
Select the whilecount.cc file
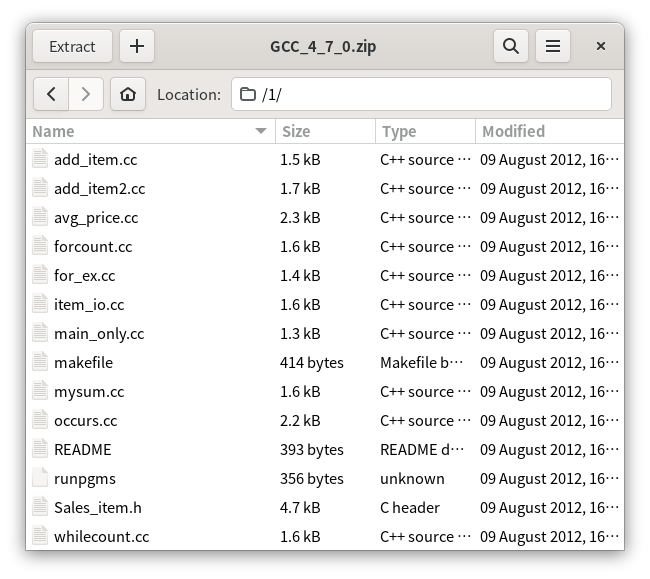[x=101, y=536]
